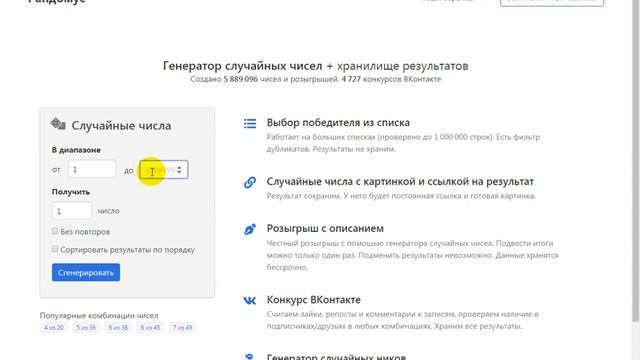
Task: Focus the Получить number count field
Action: tap(72, 211)
